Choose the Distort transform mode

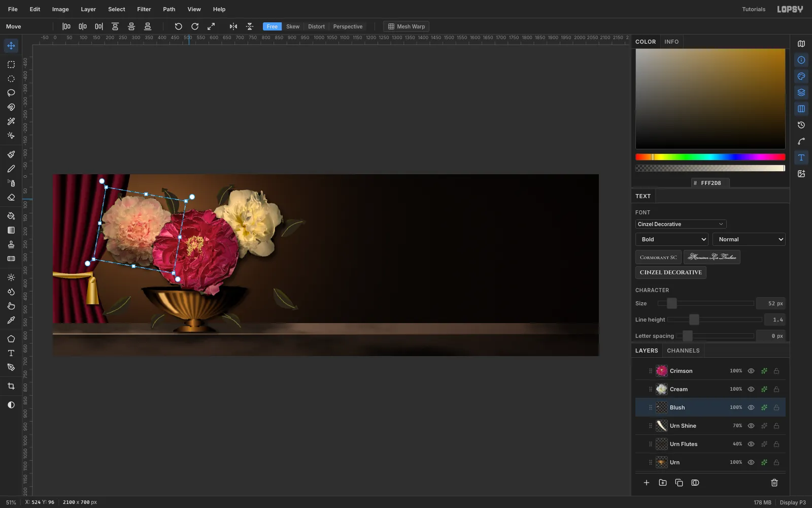(x=316, y=26)
